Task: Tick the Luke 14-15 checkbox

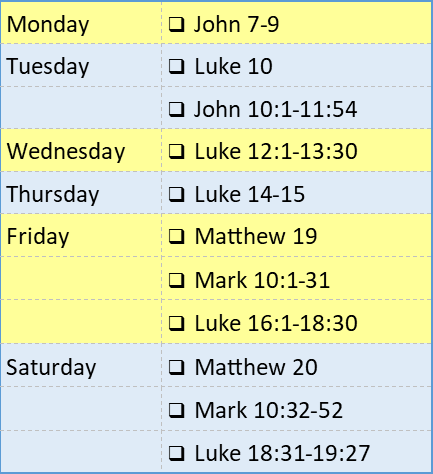Action: click(176, 194)
